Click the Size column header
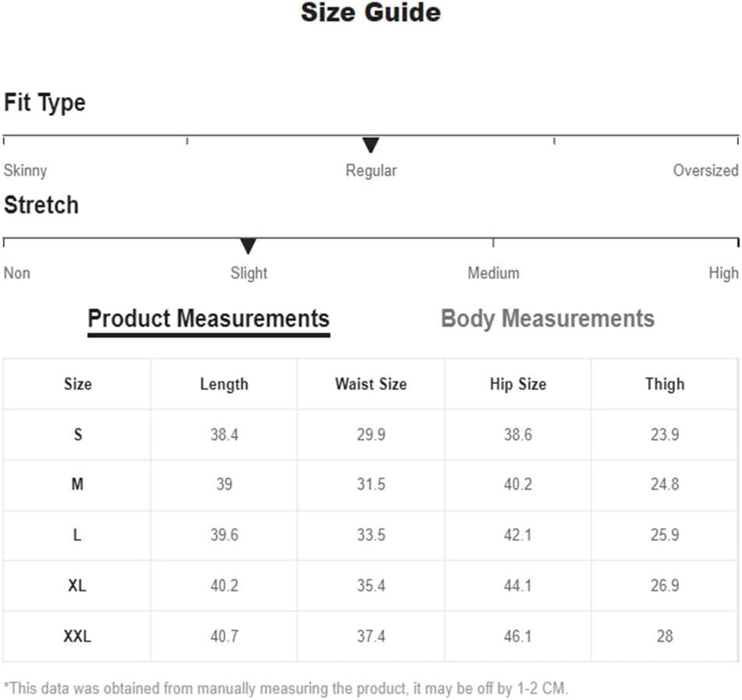This screenshot has height=700, width=742. pyautogui.click(x=78, y=384)
